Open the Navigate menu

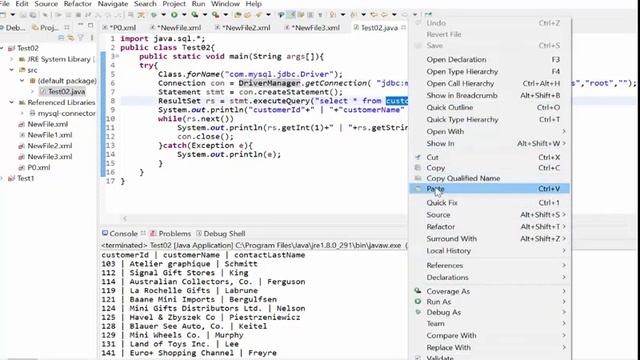coord(113,4)
